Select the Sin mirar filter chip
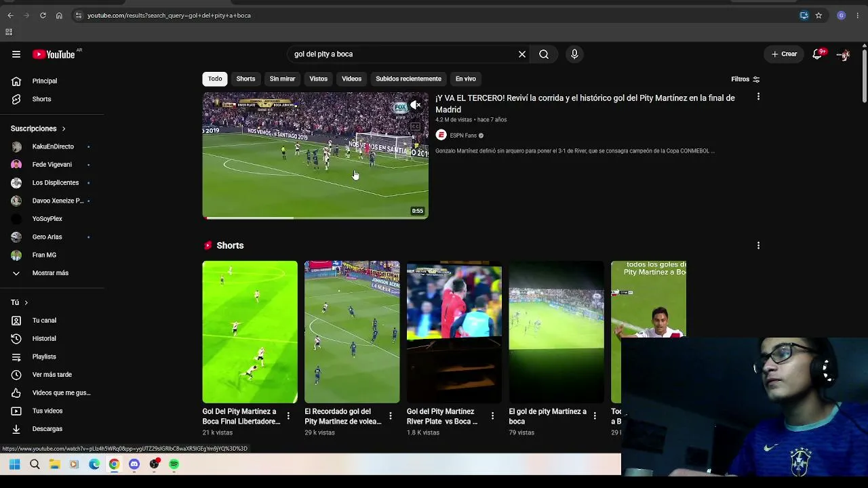This screenshot has width=868, height=488. coord(282,79)
